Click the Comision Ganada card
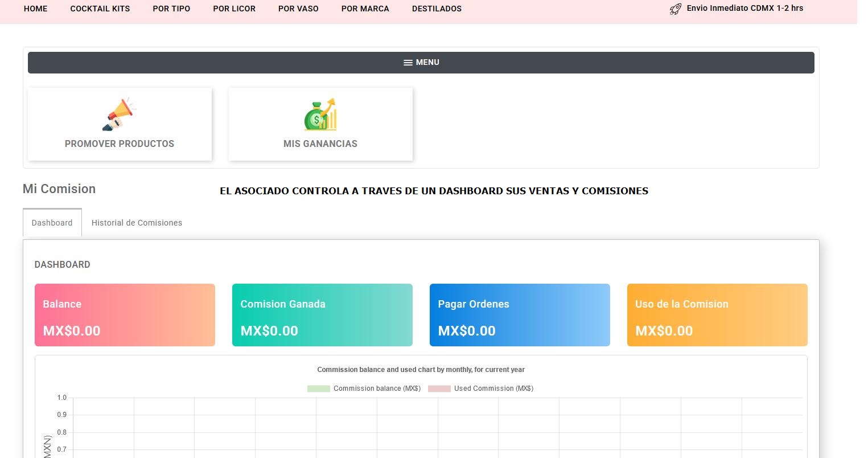Image resolution: width=868 pixels, height=458 pixels. pyautogui.click(x=322, y=314)
